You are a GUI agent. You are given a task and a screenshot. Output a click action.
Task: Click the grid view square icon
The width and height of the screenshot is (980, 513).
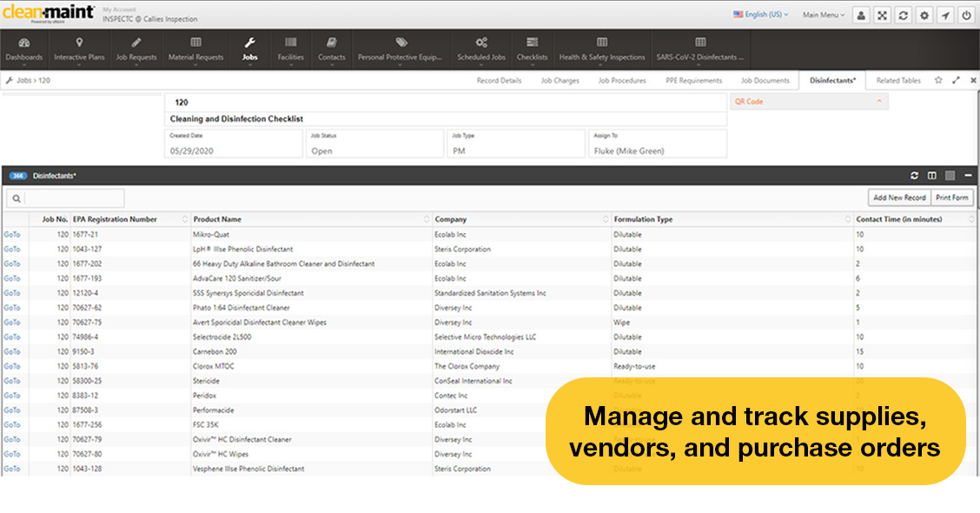[950, 176]
